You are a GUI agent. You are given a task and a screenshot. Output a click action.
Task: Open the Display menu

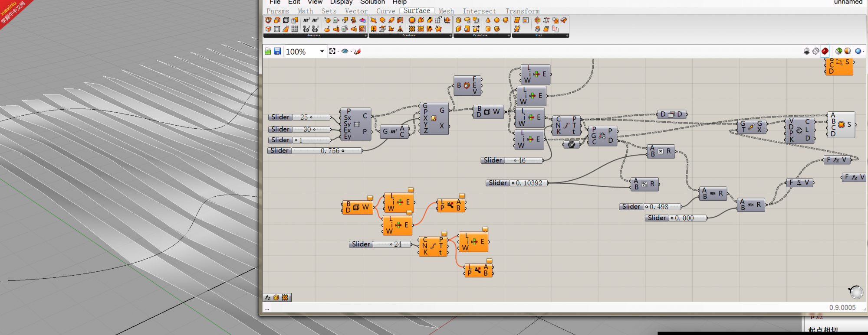click(x=341, y=2)
